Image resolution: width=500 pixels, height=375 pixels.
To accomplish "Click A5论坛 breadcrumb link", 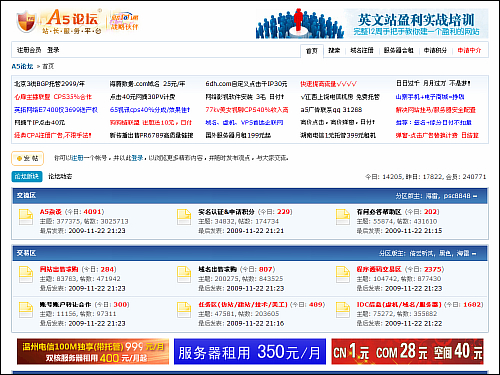I will [22, 66].
